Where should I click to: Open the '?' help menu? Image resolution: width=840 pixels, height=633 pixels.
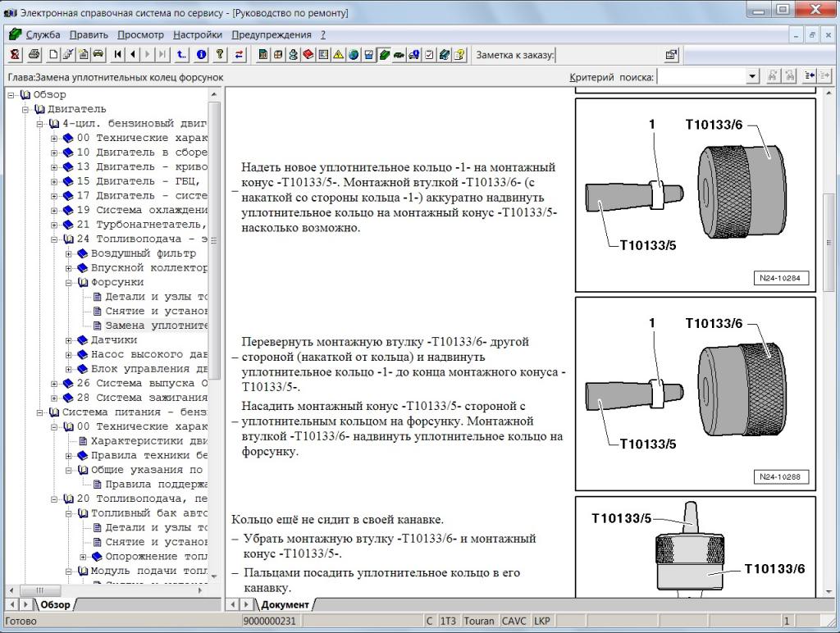pos(323,34)
